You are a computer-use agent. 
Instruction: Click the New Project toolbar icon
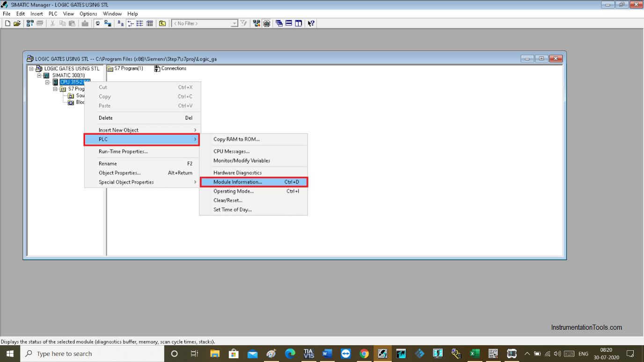click(x=7, y=23)
